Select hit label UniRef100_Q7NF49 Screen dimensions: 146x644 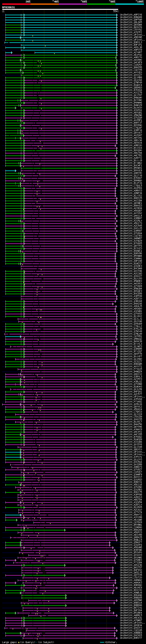coord(131,82)
